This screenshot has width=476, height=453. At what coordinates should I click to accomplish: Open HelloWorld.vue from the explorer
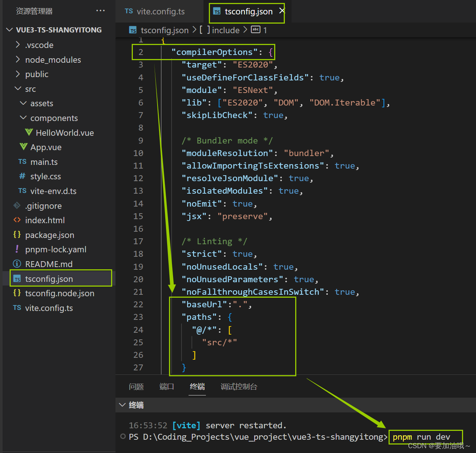[x=65, y=132]
